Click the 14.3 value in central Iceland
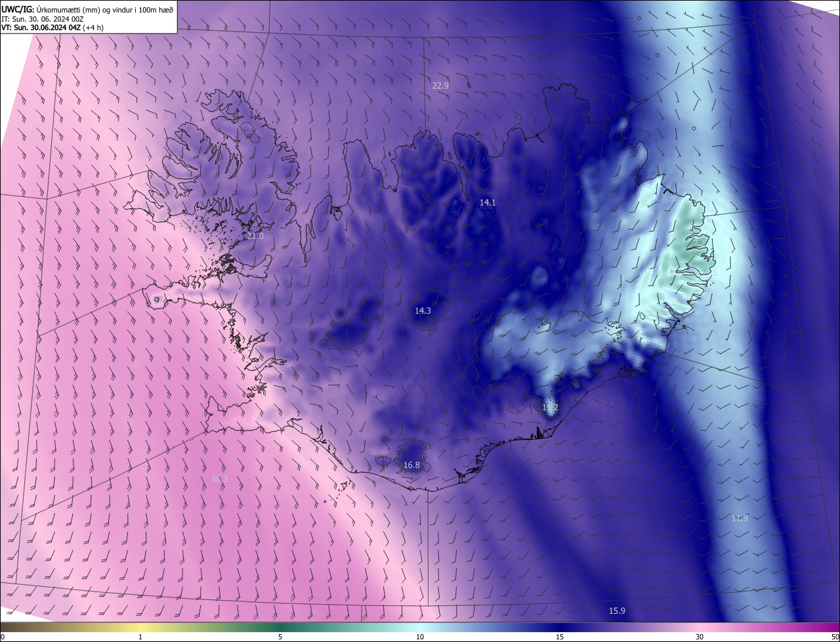The image size is (840, 642). tap(423, 310)
